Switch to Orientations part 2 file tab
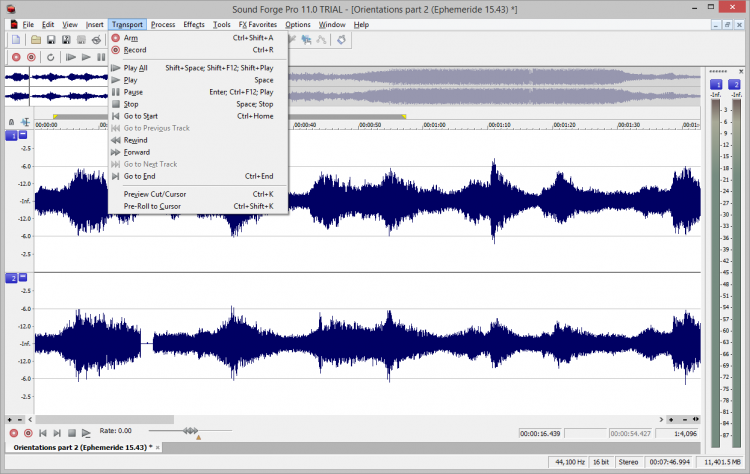The image size is (750, 474). pyautogui.click(x=80, y=447)
